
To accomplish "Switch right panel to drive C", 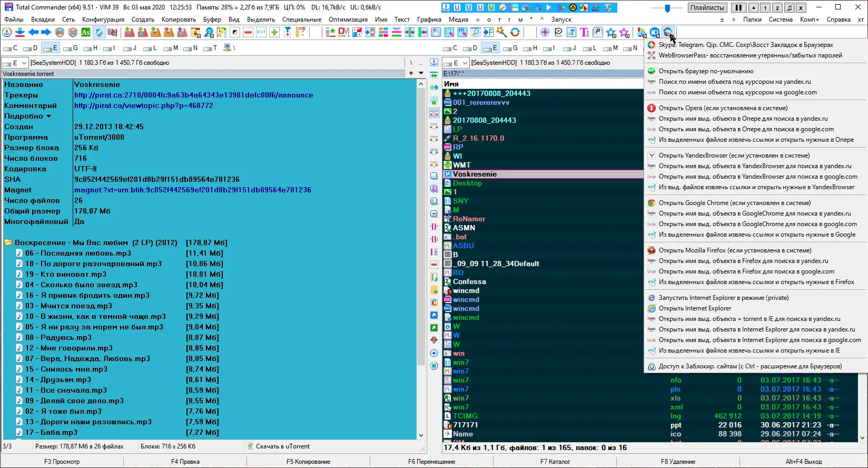I will point(451,48).
